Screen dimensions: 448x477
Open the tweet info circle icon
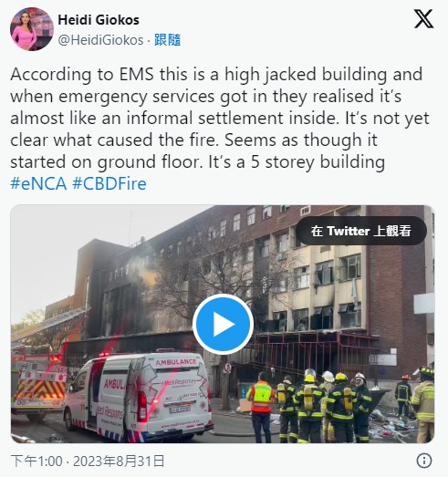(424, 461)
